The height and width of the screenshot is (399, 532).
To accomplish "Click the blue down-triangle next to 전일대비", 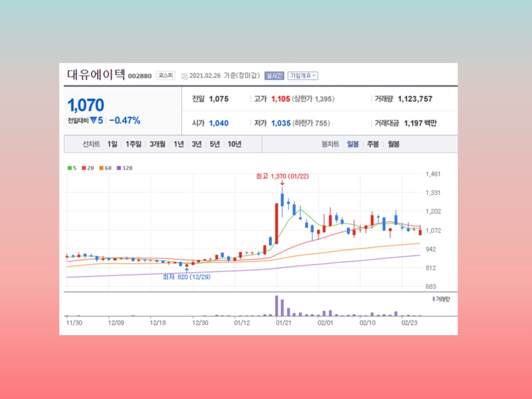I will tap(93, 120).
